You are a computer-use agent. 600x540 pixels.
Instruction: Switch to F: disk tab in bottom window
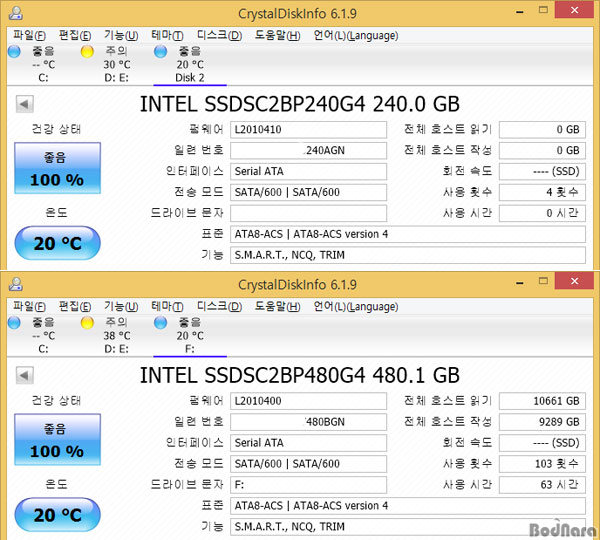click(x=190, y=336)
